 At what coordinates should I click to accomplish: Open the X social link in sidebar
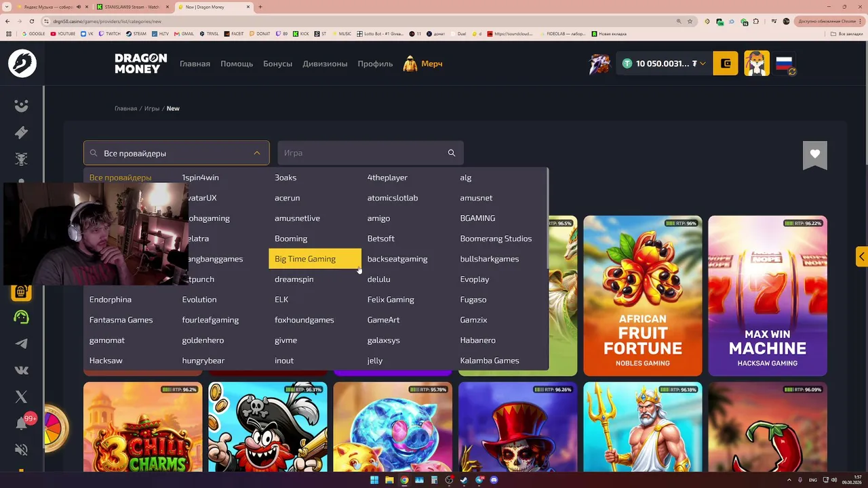[x=22, y=397]
